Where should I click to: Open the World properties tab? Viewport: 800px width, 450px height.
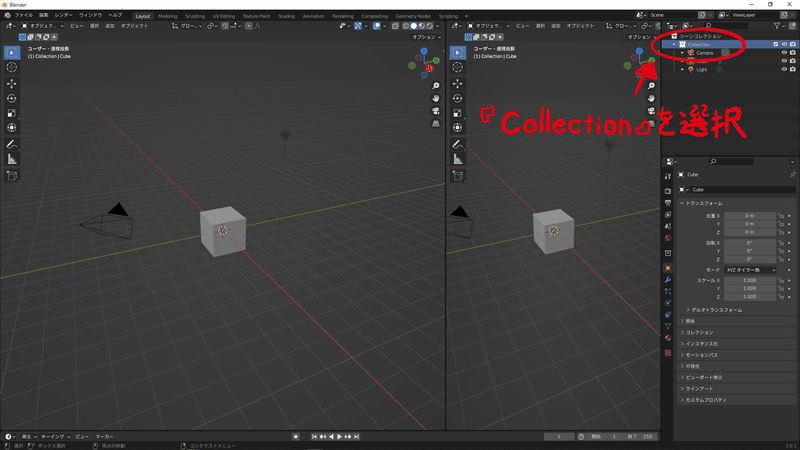point(668,238)
